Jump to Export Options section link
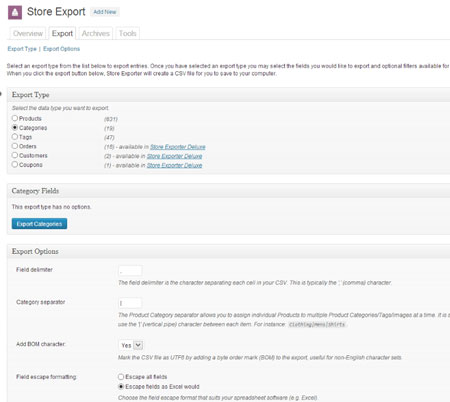Viewport: 450px width, 402px height. (61, 49)
